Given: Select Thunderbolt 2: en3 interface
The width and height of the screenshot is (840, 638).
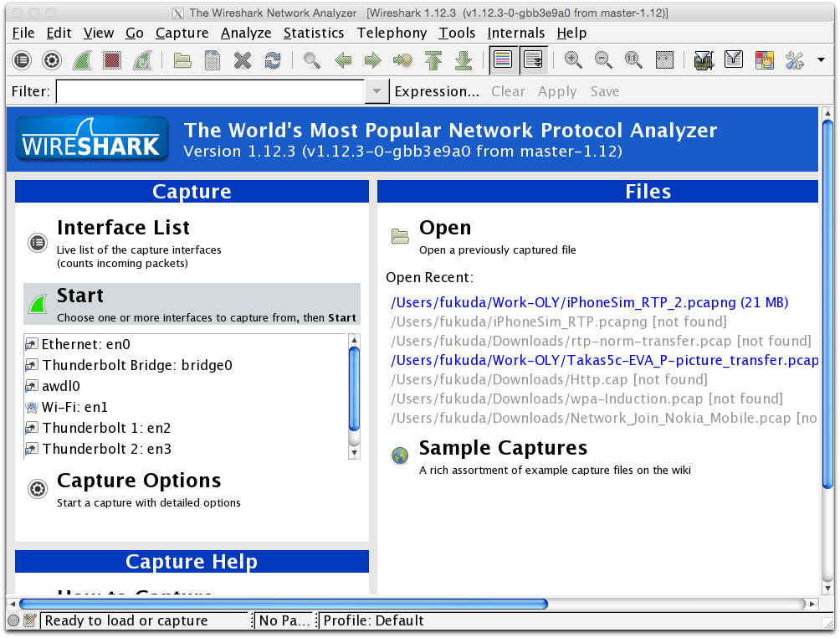Looking at the screenshot, I should 106,449.
